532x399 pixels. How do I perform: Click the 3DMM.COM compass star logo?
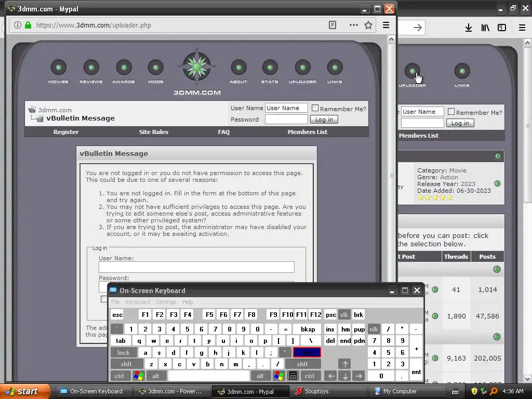pyautogui.click(x=197, y=66)
